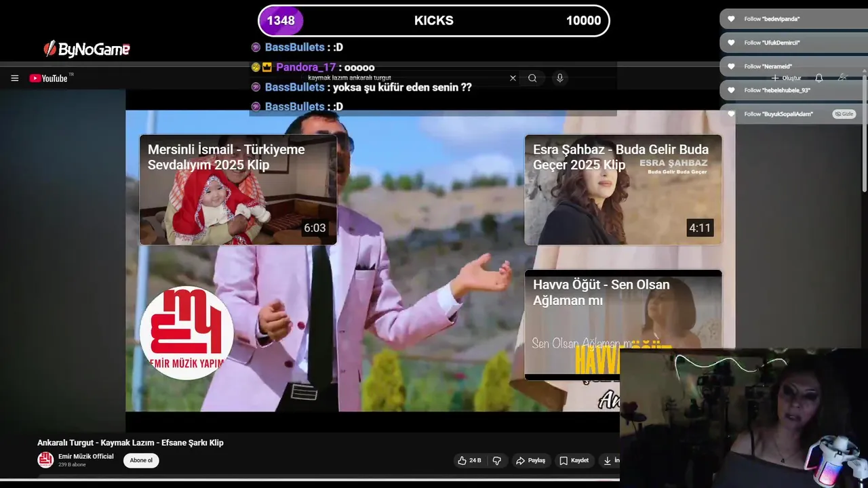Clear the search box with the X

point(513,78)
